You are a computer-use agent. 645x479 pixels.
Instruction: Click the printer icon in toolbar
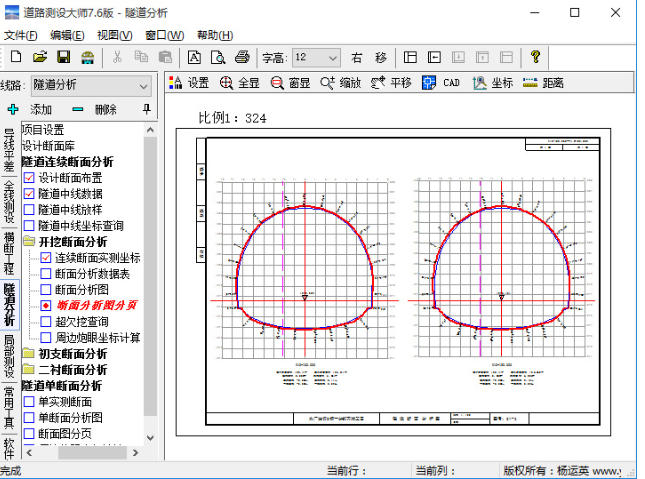[241, 58]
